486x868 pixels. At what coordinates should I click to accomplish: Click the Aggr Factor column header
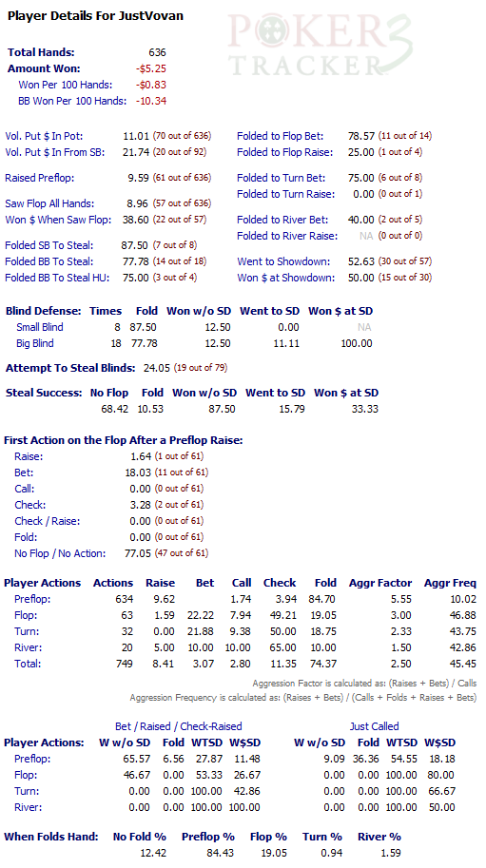380,583
